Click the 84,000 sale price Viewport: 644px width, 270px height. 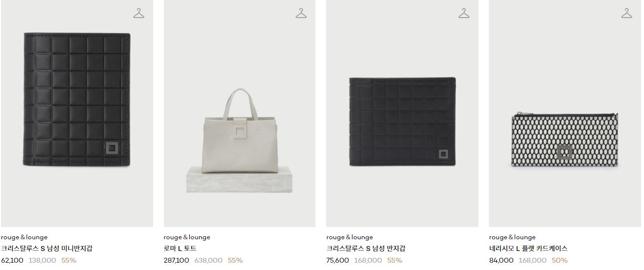point(501,260)
